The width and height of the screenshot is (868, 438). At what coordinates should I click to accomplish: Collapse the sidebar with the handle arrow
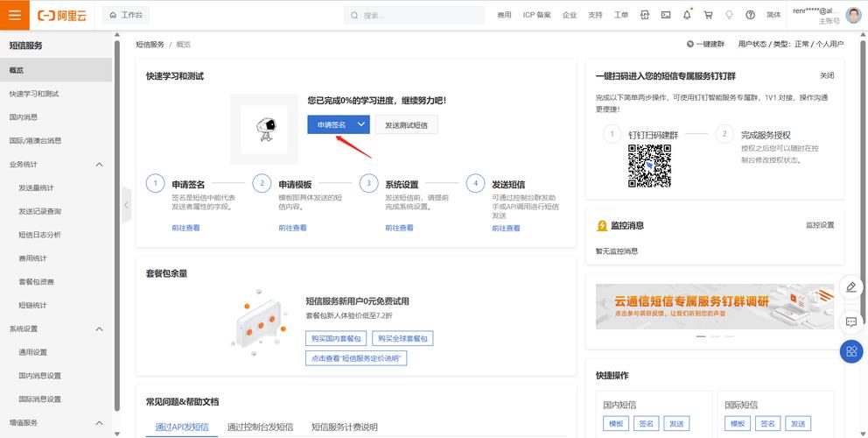[x=126, y=205]
